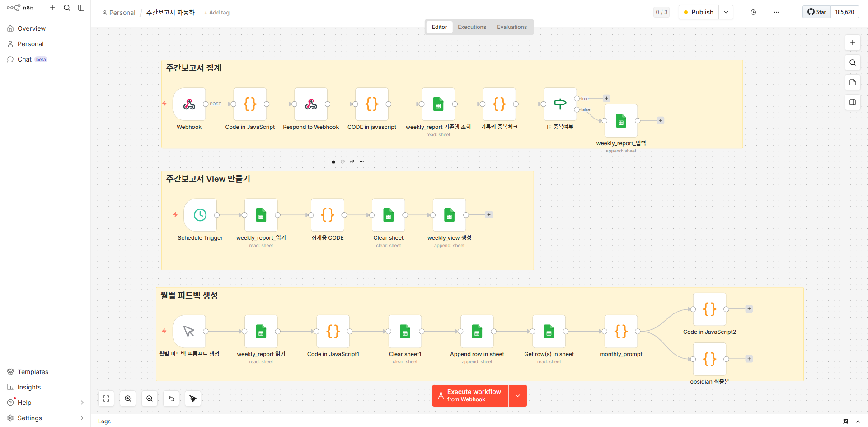
Task: Select the Schedule Trigger clock node
Action: [200, 215]
